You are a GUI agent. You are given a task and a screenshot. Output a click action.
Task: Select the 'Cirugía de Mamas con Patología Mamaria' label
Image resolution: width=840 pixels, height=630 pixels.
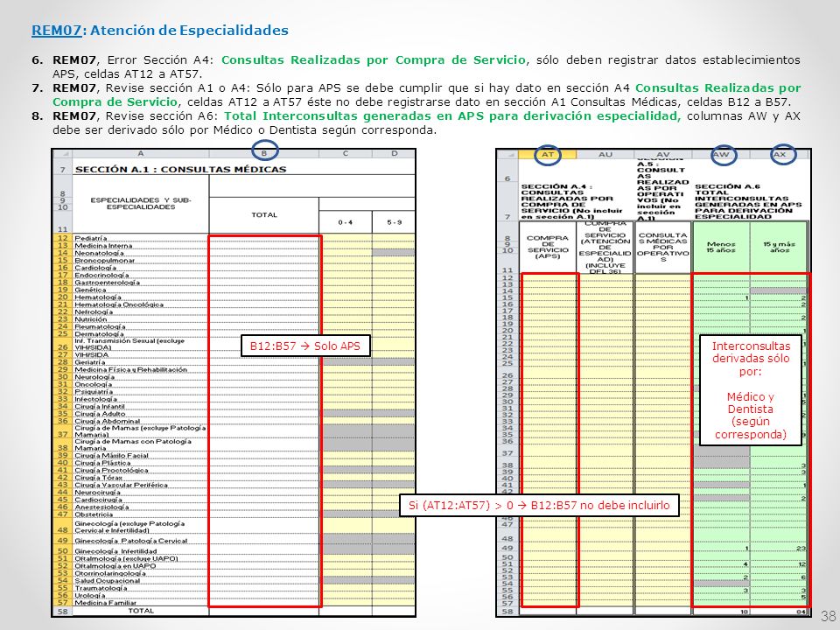click(133, 444)
